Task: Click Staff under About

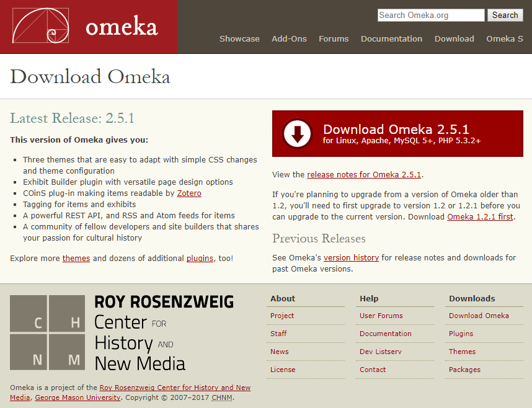Action: (278, 334)
